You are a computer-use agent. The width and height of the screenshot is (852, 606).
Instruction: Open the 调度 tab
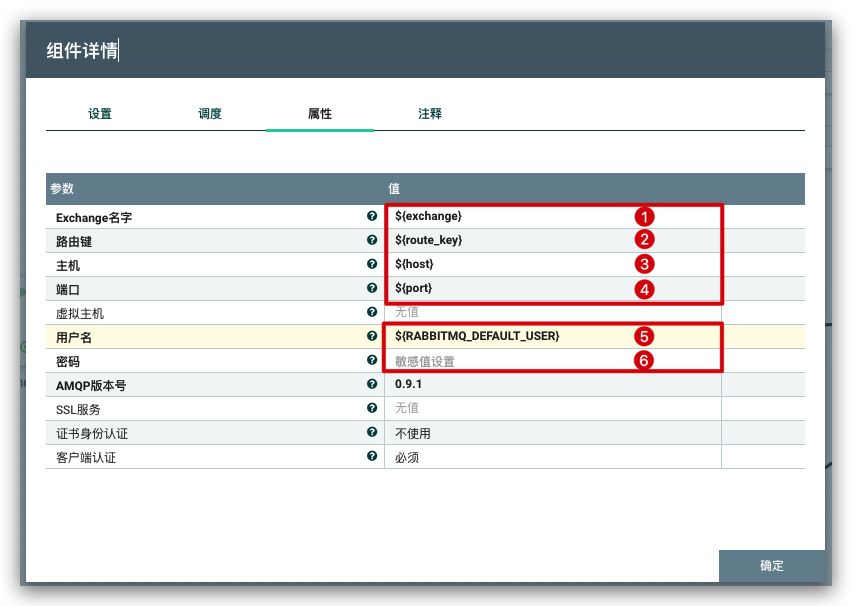(210, 114)
